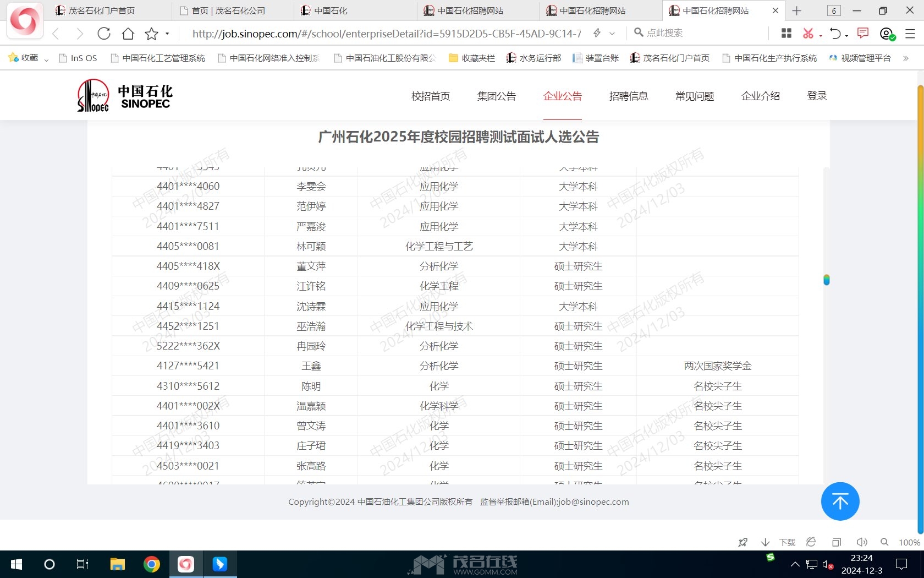Switch to the 中国石化 browser tab
This screenshot has height=578, width=924.
pyautogui.click(x=330, y=10)
